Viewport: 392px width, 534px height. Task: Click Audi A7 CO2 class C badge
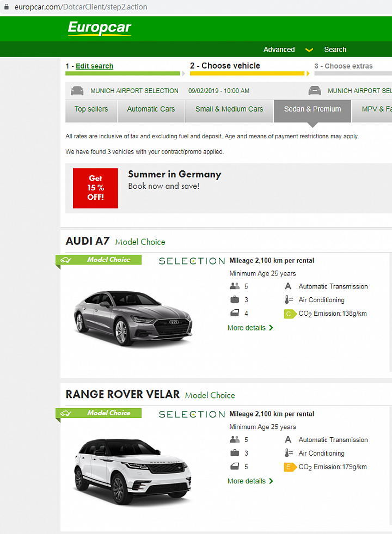point(290,314)
